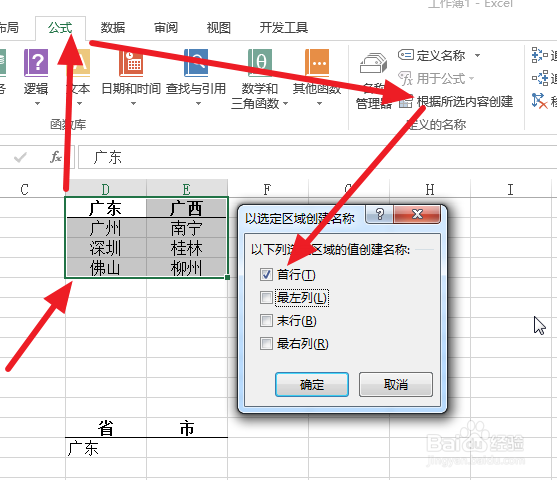This screenshot has width=557, height=480.
Task: Select column E header
Action: coord(187,189)
